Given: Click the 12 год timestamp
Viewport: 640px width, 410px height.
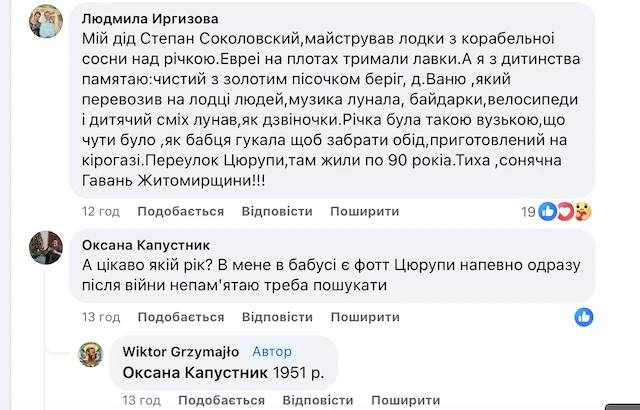Looking at the screenshot, I should tap(100, 212).
